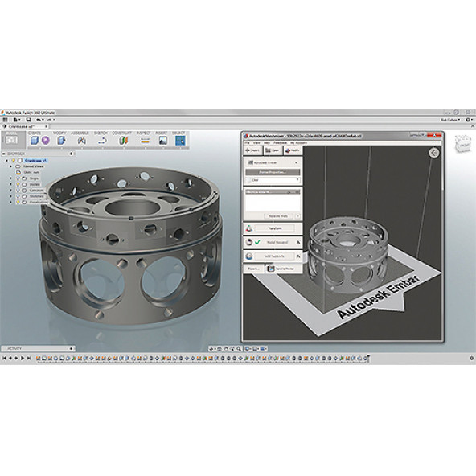Activate the Select tool icon
The image size is (476, 476).
tap(180, 140)
